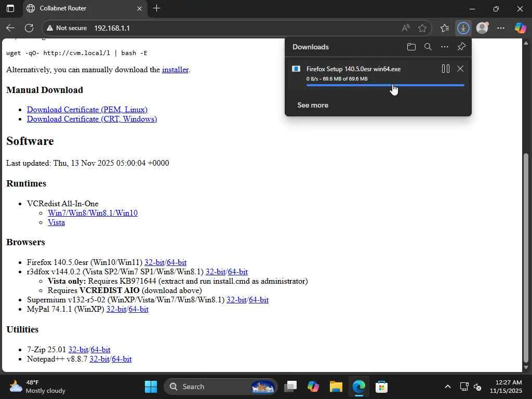
Task: Click the page vertical scrollbar thumb
Action: tap(526, 258)
